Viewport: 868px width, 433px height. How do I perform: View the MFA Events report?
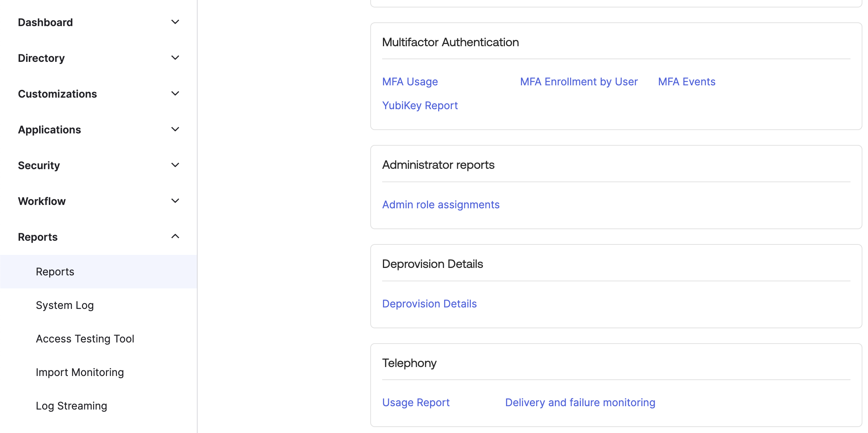(686, 81)
